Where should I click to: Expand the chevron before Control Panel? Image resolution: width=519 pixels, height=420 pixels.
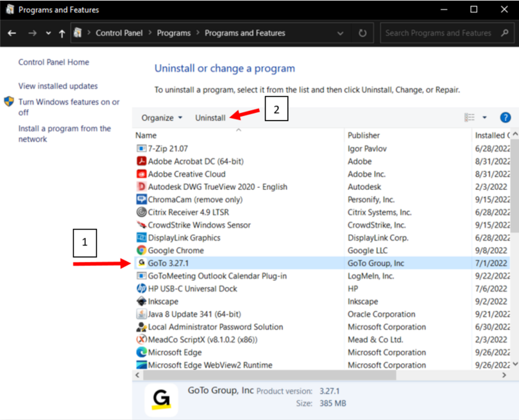[89, 33]
